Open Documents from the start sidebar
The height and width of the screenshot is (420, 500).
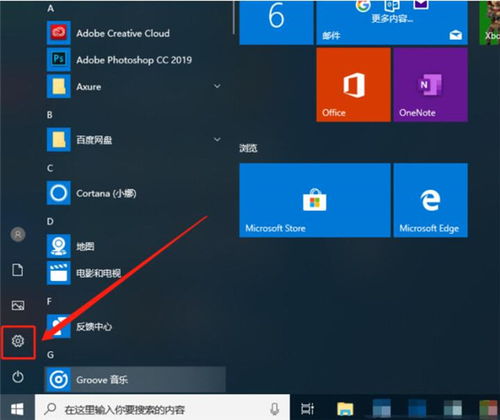[x=18, y=270]
